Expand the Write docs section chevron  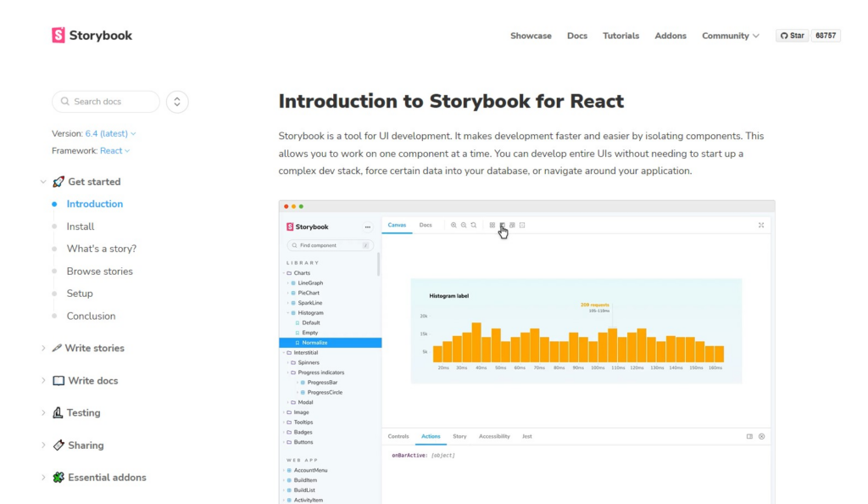(43, 380)
